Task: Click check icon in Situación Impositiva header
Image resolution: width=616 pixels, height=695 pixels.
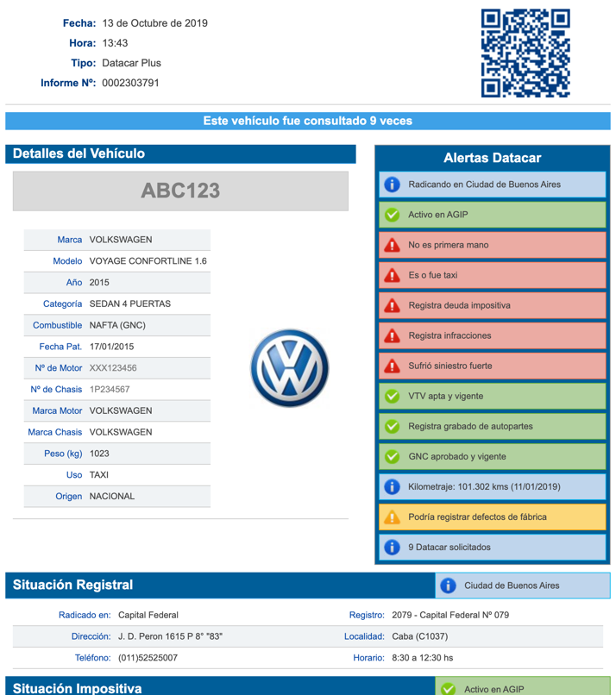Action: tap(448, 689)
